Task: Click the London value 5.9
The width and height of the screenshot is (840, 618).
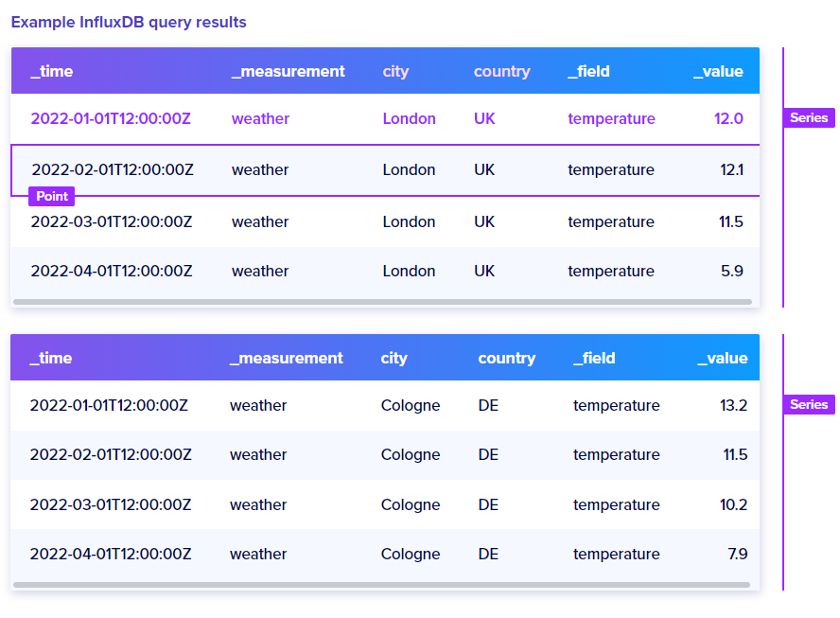Action: (732, 272)
